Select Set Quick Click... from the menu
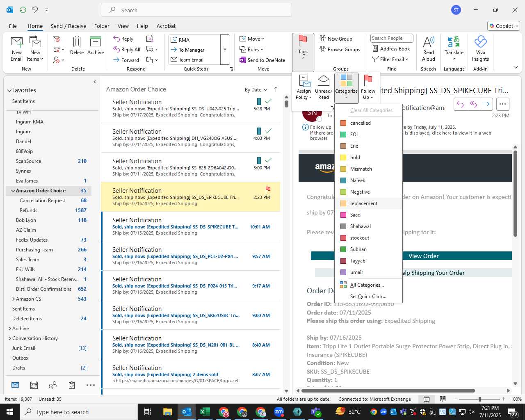The height and width of the screenshot is (420, 525). pos(368,297)
